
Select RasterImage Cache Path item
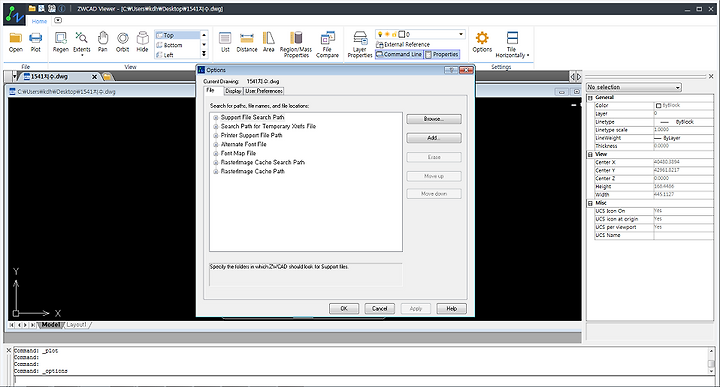253,171
